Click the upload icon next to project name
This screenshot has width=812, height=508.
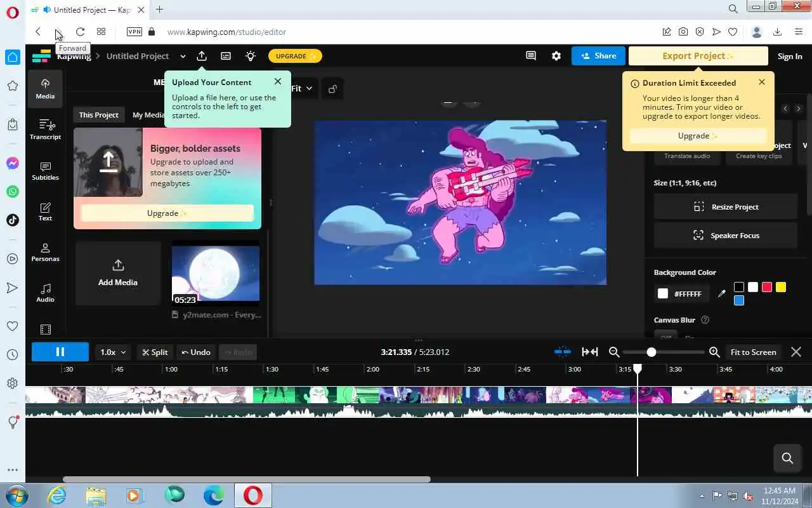[202, 56]
